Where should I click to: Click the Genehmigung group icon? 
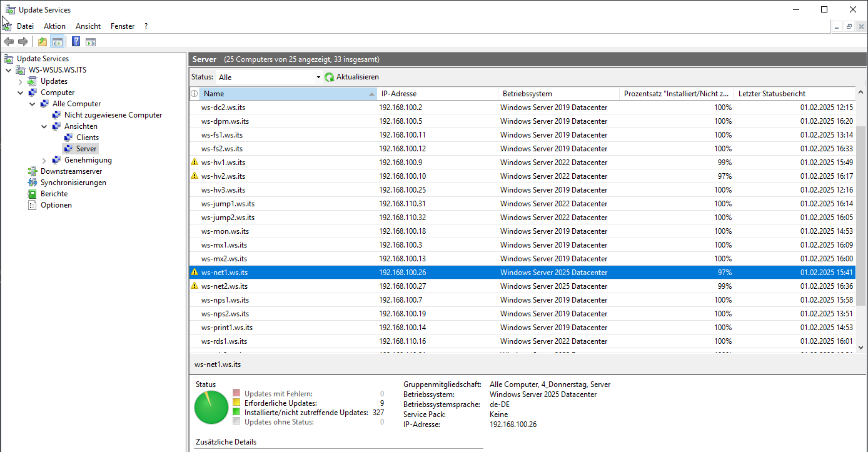click(56, 160)
